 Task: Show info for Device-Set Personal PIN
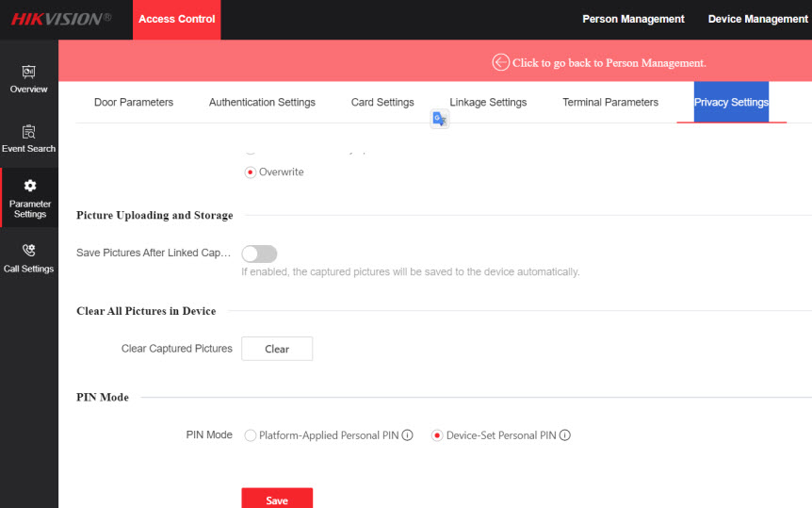pyautogui.click(x=565, y=435)
